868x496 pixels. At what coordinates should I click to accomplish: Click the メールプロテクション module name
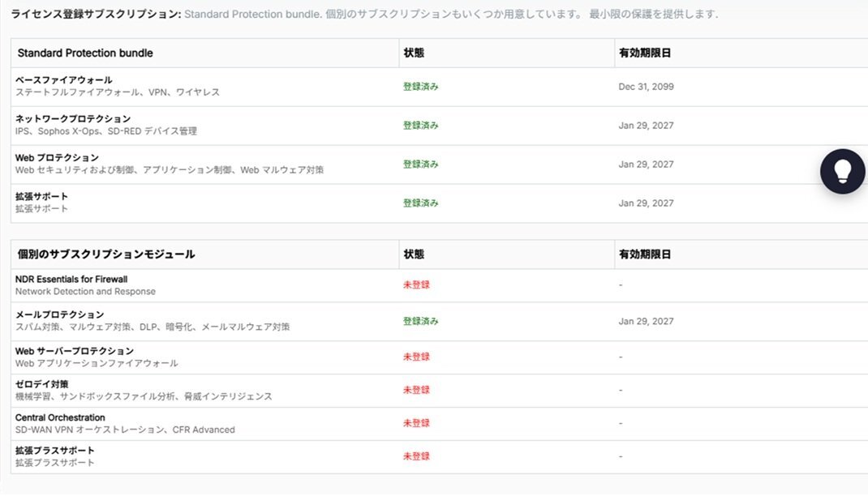point(59,314)
